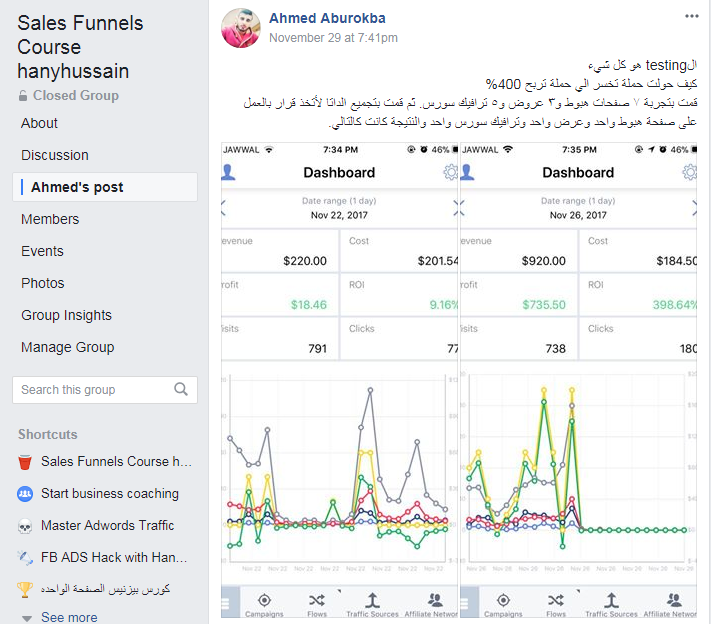Select Ahmed's post in the sidebar
This screenshot has width=711, height=624.
click(105, 187)
